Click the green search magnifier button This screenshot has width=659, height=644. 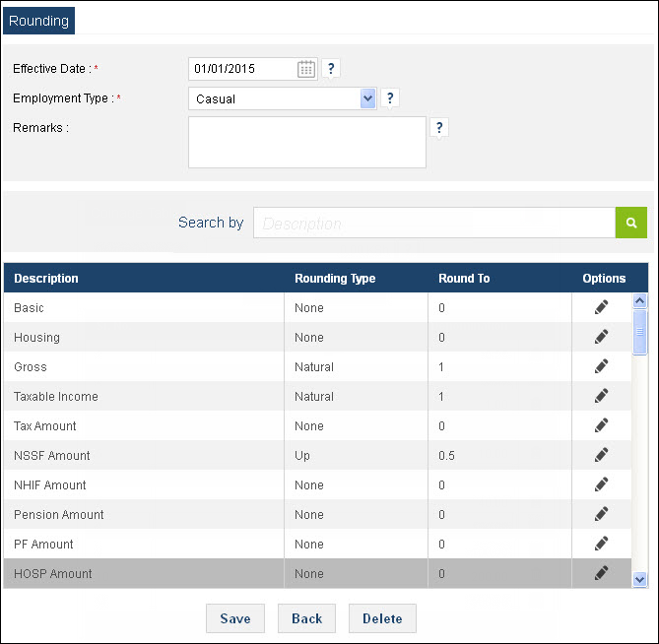pyautogui.click(x=630, y=223)
